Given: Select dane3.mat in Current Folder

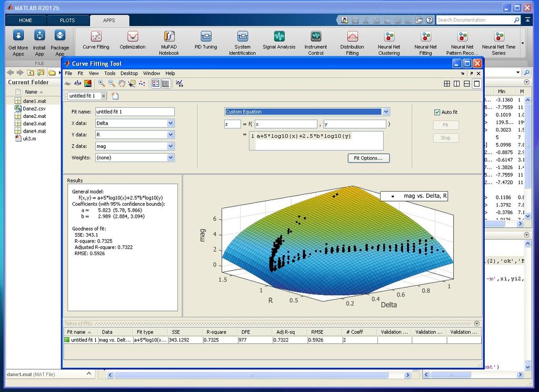Looking at the screenshot, I should (x=34, y=123).
